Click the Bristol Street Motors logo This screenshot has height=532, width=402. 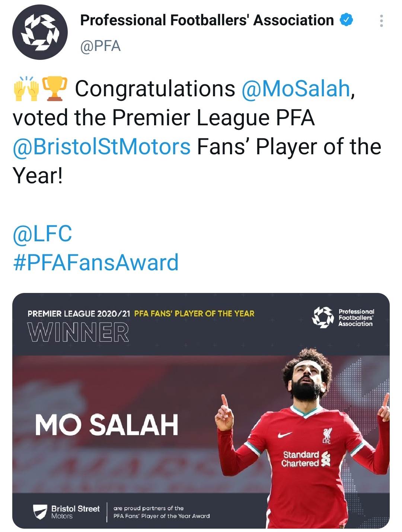[66, 512]
